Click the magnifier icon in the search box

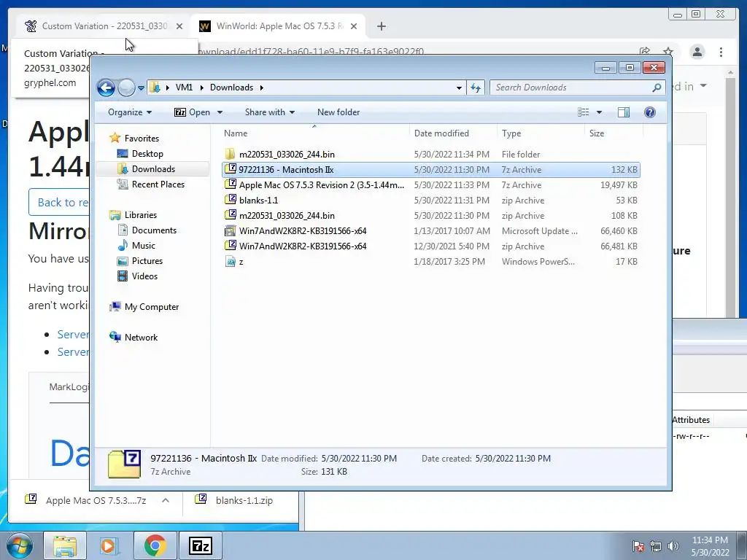coord(657,87)
